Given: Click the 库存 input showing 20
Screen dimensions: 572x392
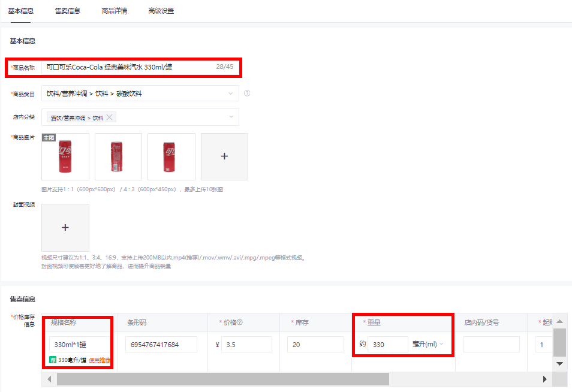Looking at the screenshot, I should click(x=315, y=344).
